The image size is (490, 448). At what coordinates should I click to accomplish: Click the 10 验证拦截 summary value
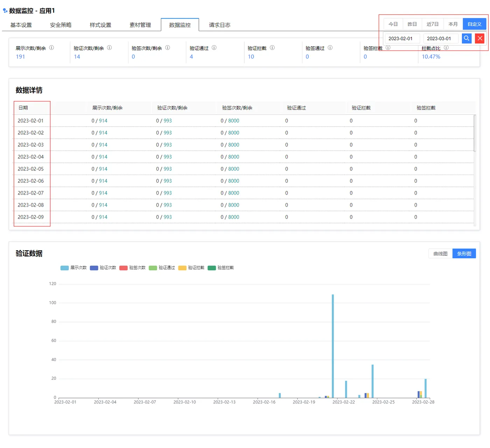(x=251, y=57)
